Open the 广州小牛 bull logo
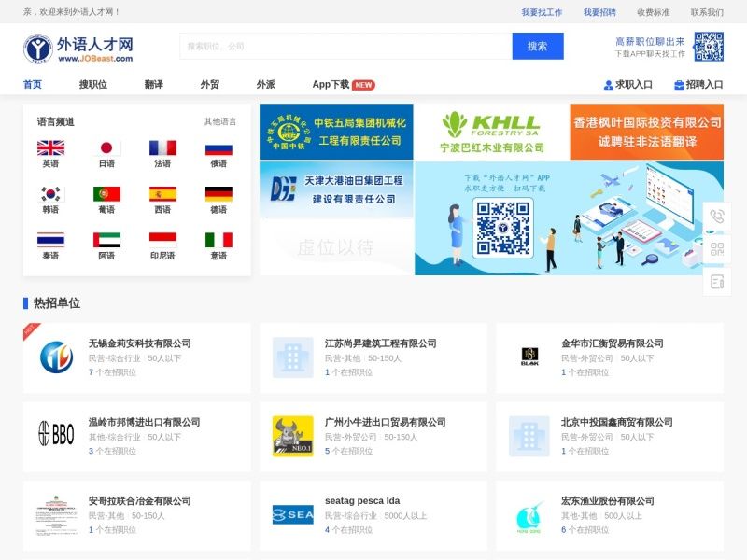The width and height of the screenshot is (747, 560). 292,436
